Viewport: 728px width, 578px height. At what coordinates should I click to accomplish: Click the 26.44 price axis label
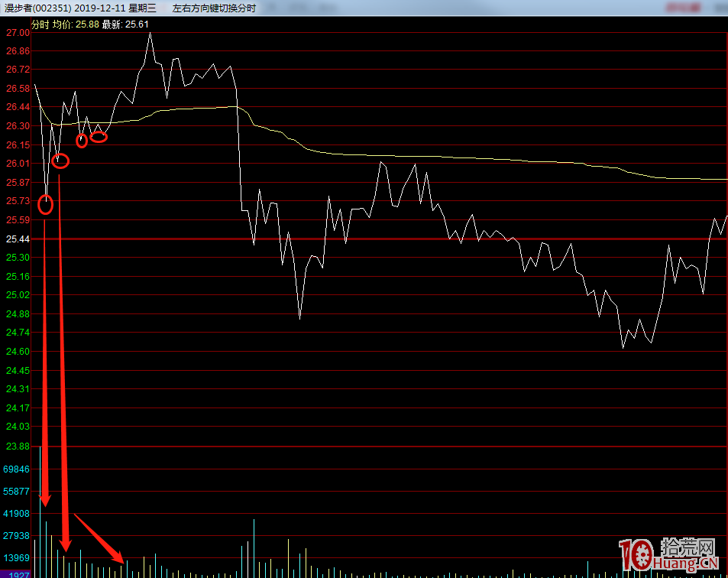[x=18, y=107]
